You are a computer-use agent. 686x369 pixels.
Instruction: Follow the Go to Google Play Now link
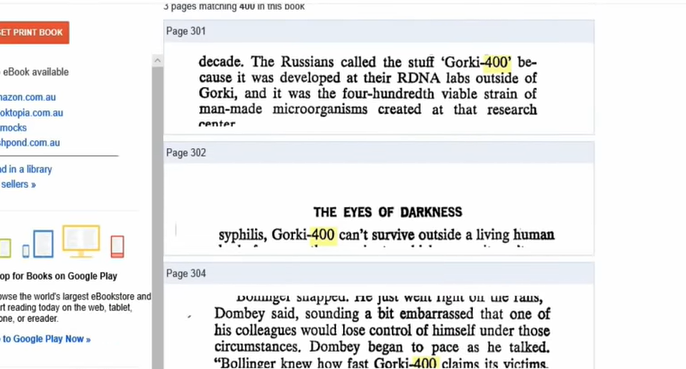[x=45, y=339]
